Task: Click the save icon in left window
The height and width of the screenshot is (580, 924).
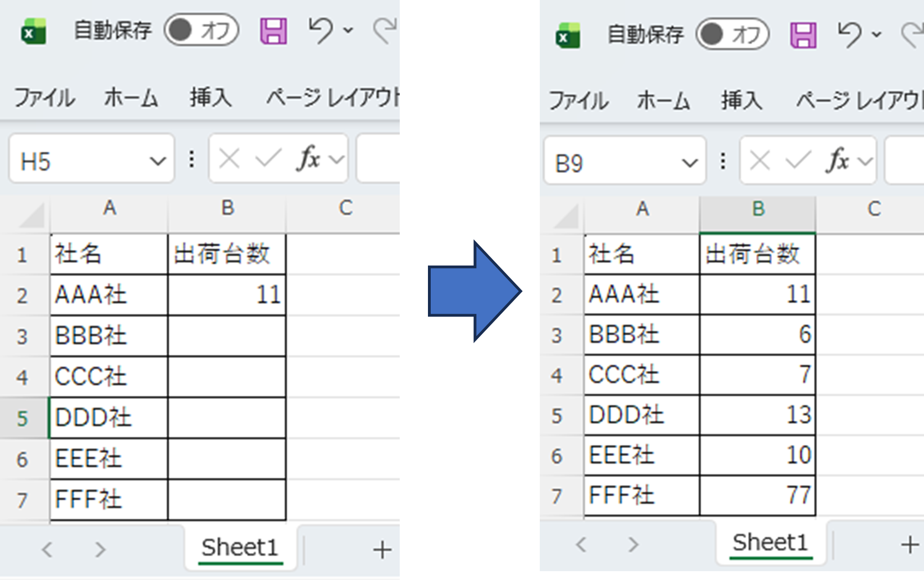Action: click(273, 31)
